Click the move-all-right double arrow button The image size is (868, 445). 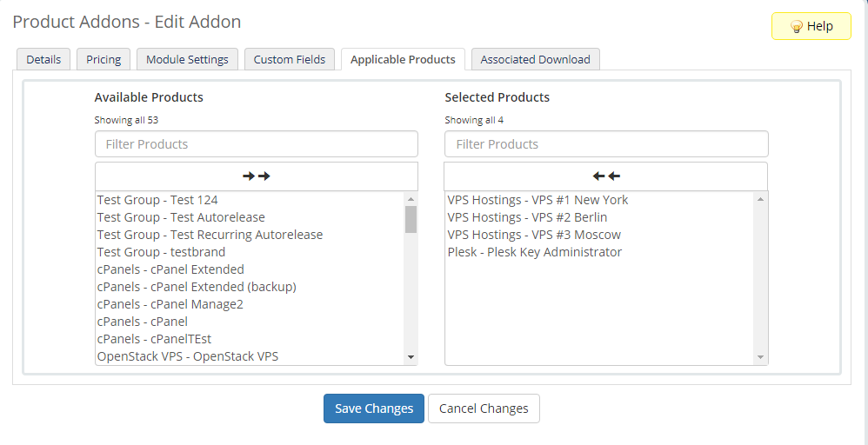[257, 176]
